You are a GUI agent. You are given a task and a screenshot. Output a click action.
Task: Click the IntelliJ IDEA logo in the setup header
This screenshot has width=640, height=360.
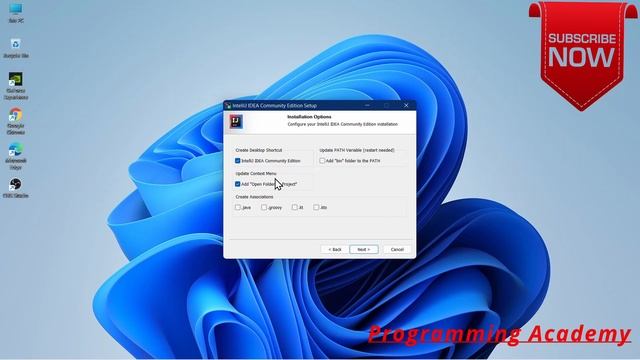pos(236,121)
